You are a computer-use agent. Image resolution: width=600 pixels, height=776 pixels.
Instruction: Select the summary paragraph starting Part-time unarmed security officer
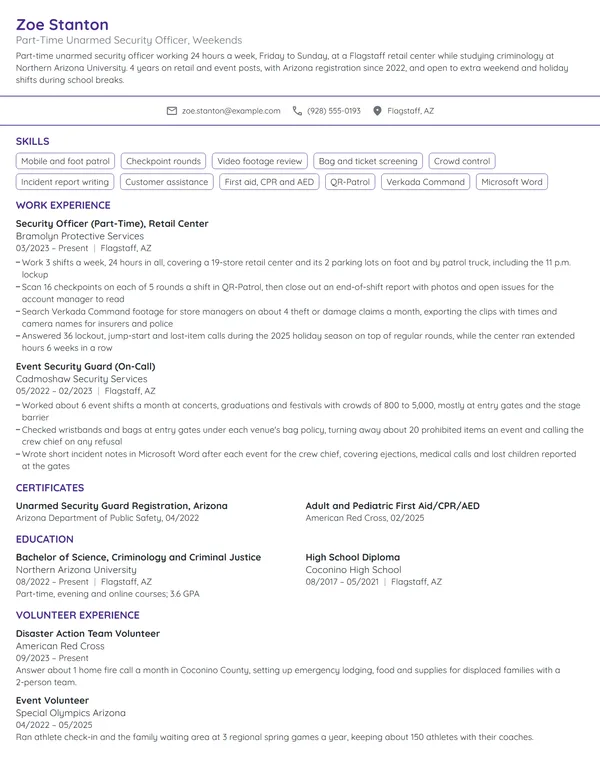(292, 68)
